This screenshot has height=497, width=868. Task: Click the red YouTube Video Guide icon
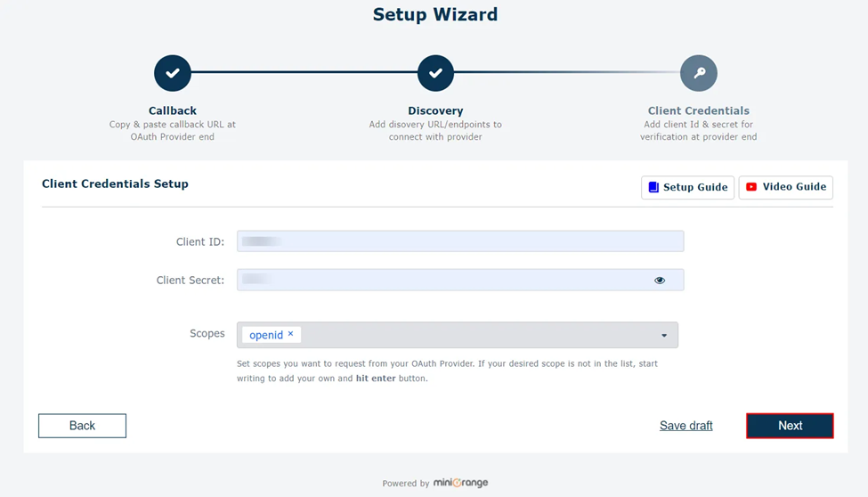click(x=751, y=187)
